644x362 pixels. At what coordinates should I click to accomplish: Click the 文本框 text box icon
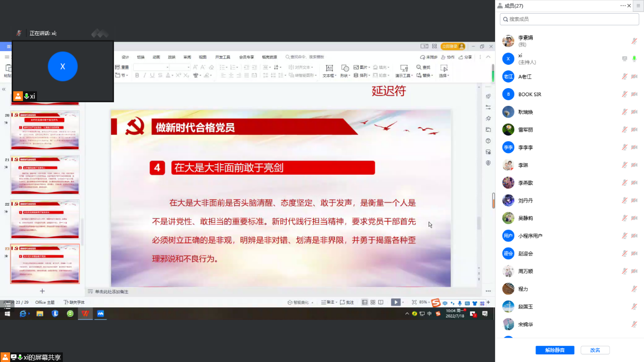pyautogui.click(x=329, y=68)
